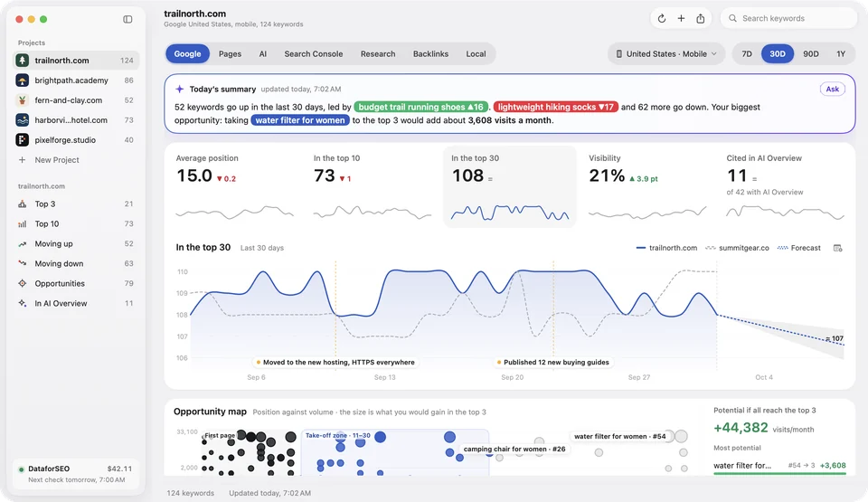Open the Backlinks tab
868x502 pixels.
(x=430, y=53)
